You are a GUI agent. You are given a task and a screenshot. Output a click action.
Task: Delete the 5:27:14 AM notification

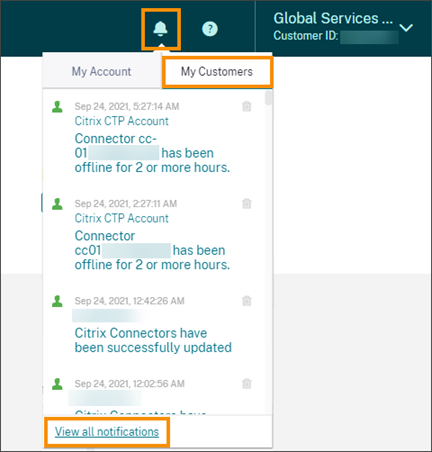coord(247,106)
